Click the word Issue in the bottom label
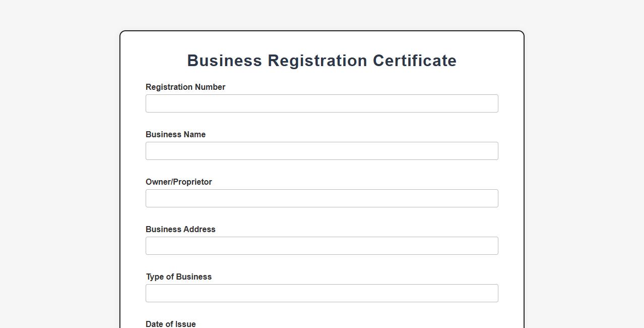The width and height of the screenshot is (644, 328). tap(185, 323)
